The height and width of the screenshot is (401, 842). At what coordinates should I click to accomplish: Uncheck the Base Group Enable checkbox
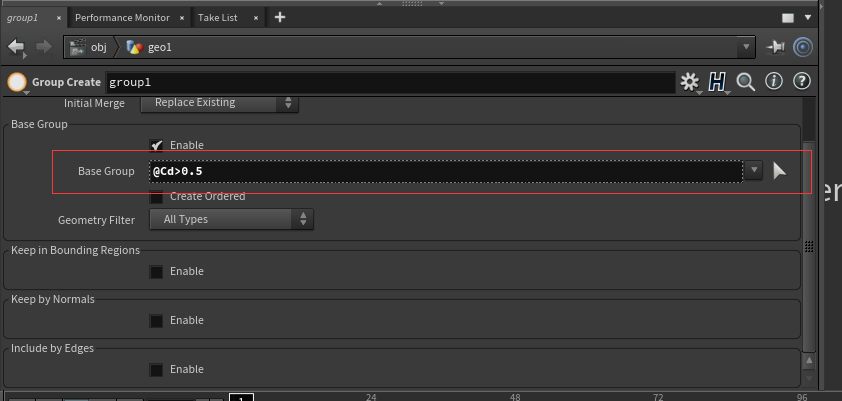(156, 145)
